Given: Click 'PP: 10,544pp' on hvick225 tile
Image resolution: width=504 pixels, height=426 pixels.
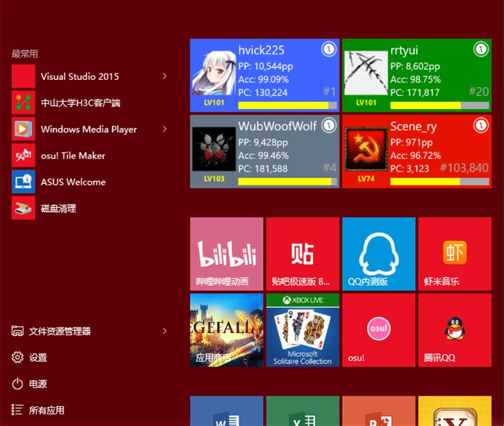Looking at the screenshot, I should (x=265, y=66).
